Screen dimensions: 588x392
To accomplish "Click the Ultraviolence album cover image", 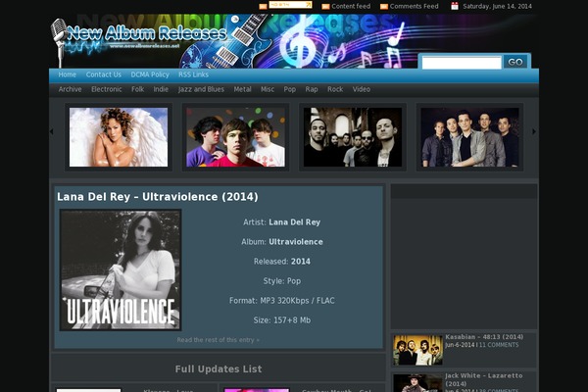I will pos(121,270).
